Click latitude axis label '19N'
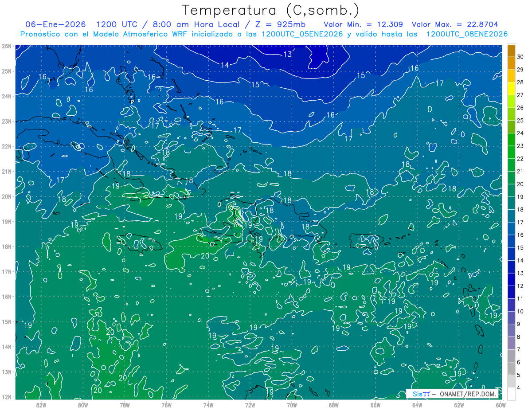Viewport: 532px width, 411px height. coord(7,221)
